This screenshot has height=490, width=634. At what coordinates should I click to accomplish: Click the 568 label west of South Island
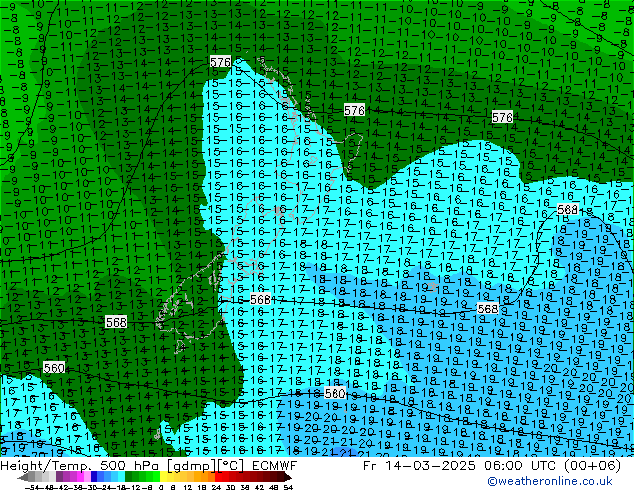coord(116,322)
